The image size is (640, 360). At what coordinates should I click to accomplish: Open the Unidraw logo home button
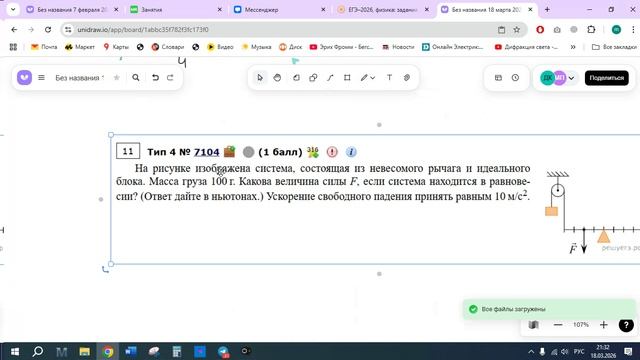[24, 78]
